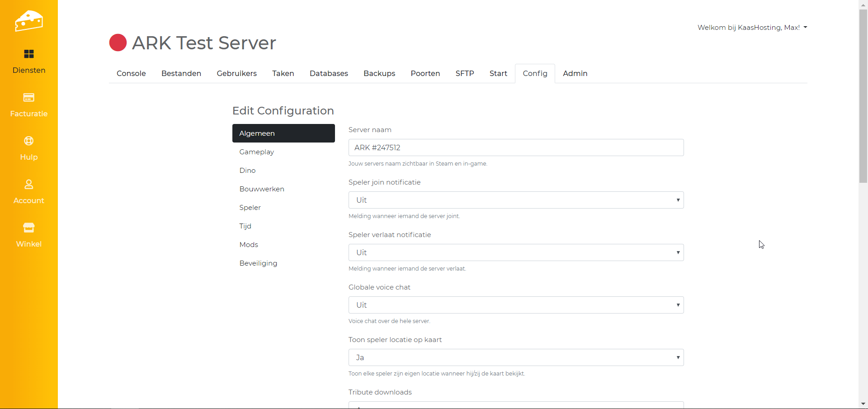The image size is (868, 409).
Task: Open Diensten via the grid icon
Action: [29, 54]
